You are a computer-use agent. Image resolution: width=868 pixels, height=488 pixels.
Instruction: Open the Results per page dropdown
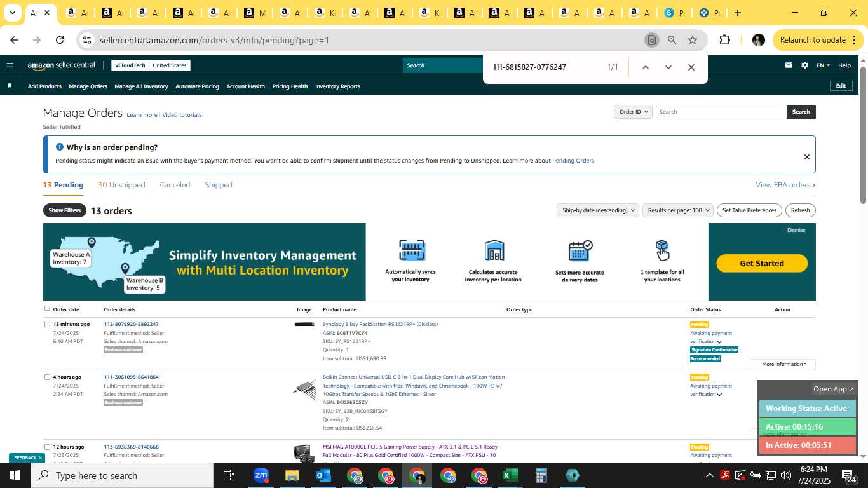pyautogui.click(x=678, y=210)
